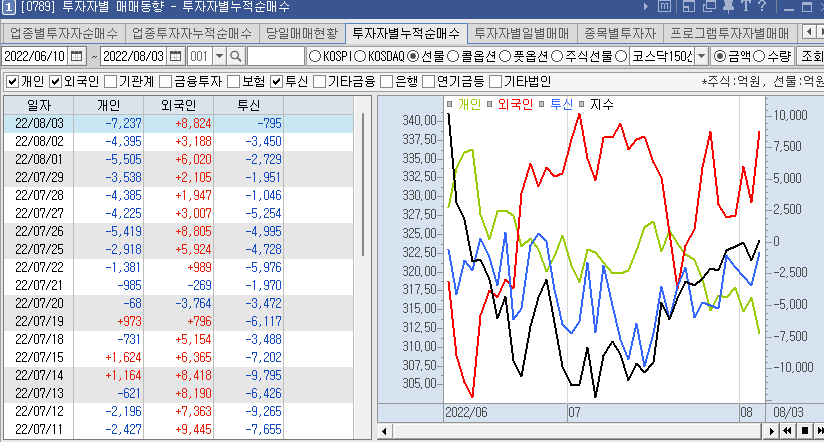Open help with question mark icon
Viewport: 824px width, 442px height.
762,7
